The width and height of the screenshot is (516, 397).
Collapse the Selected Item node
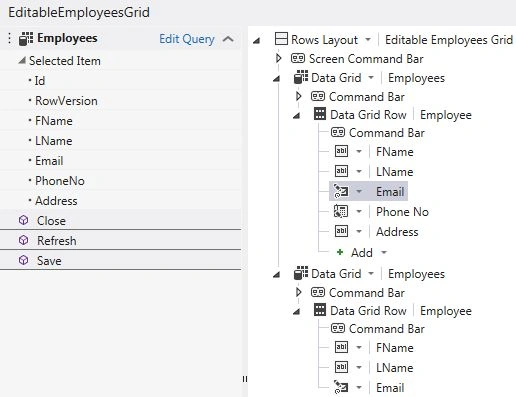click(x=22, y=61)
